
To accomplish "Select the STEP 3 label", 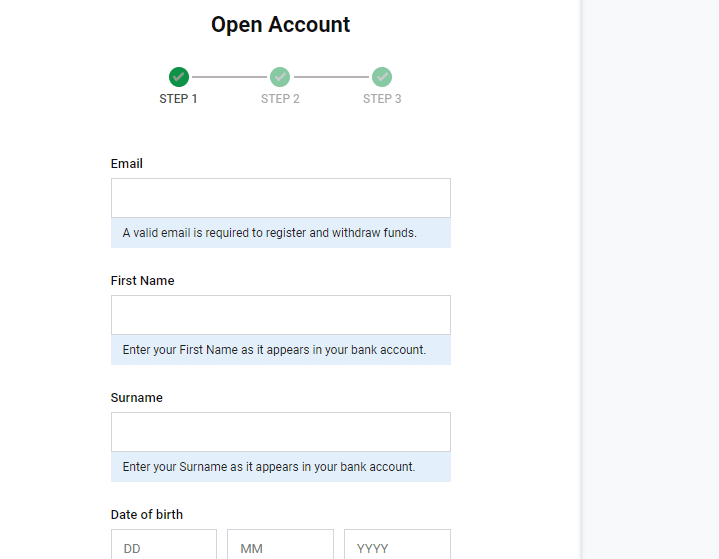I will coord(382,99).
